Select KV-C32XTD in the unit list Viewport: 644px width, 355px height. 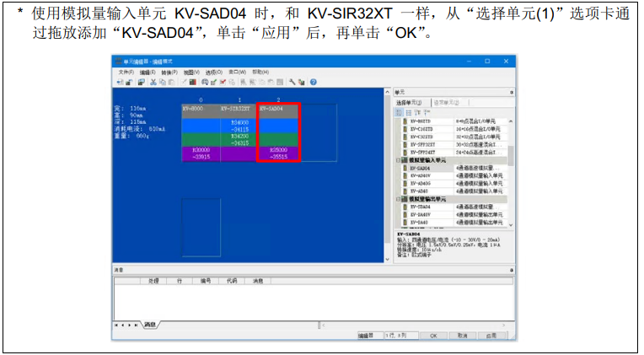(x=421, y=137)
